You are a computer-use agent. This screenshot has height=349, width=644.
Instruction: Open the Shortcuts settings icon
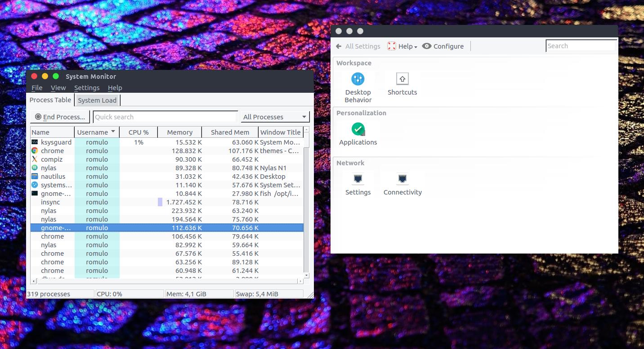point(402,79)
